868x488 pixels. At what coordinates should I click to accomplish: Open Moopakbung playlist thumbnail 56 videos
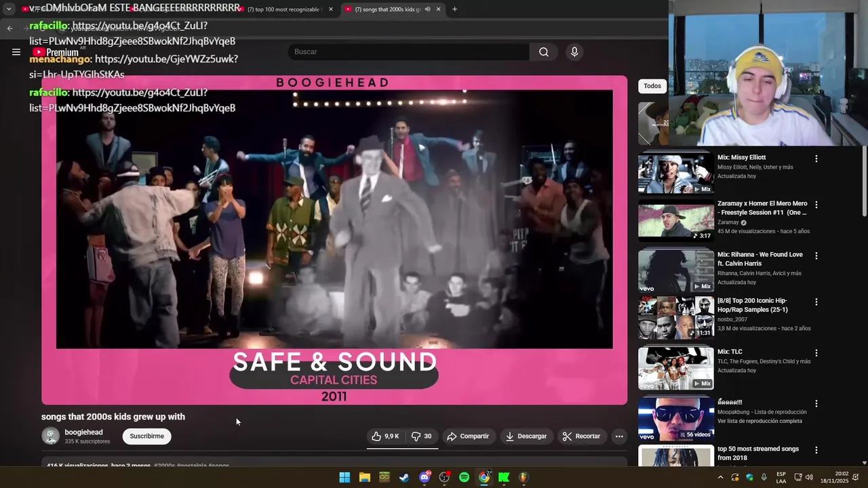point(676,419)
